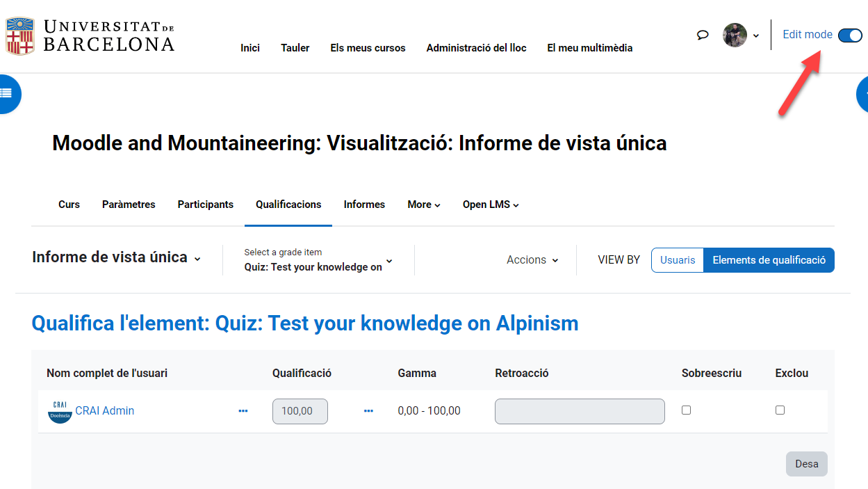Click the user profile avatar picture
Screen dimensions: 868x489
735,35
